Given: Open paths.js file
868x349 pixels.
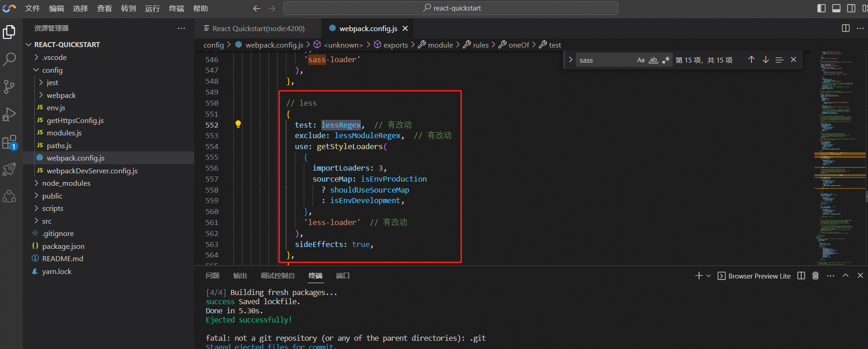Looking at the screenshot, I should (x=59, y=145).
